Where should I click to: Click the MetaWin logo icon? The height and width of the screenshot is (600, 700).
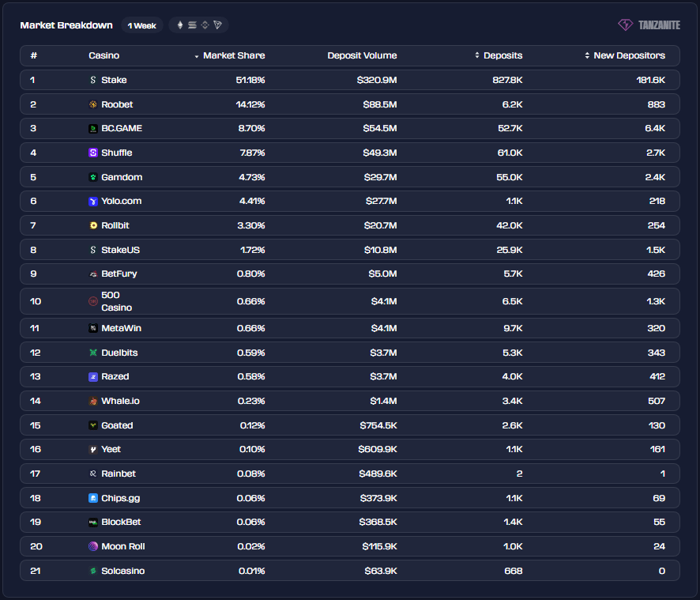(x=93, y=328)
